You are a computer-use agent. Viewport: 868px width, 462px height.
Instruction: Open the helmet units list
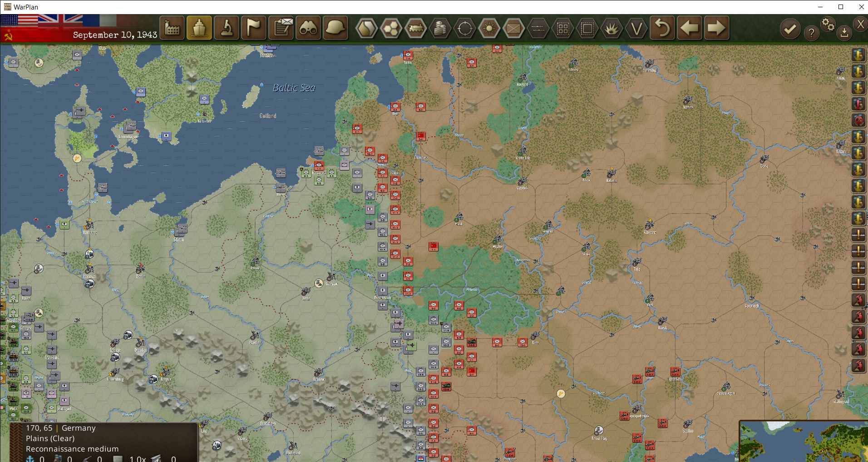pyautogui.click(x=335, y=28)
